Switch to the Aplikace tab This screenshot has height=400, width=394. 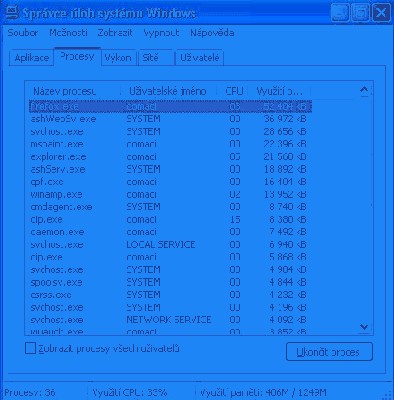32,58
